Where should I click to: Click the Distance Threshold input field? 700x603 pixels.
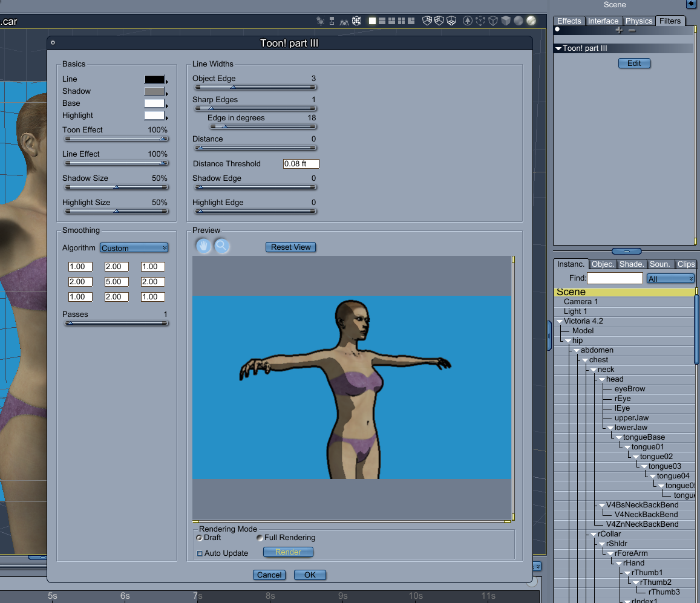click(301, 164)
